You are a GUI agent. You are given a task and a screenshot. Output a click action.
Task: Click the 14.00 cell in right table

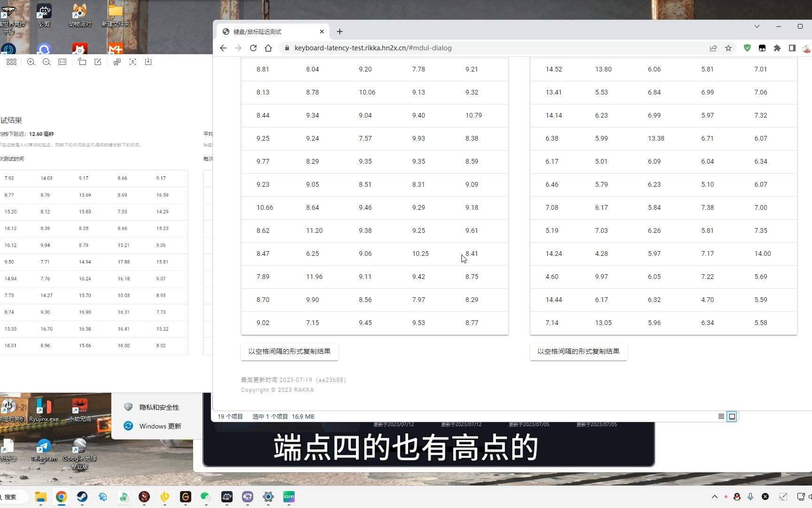(x=763, y=254)
